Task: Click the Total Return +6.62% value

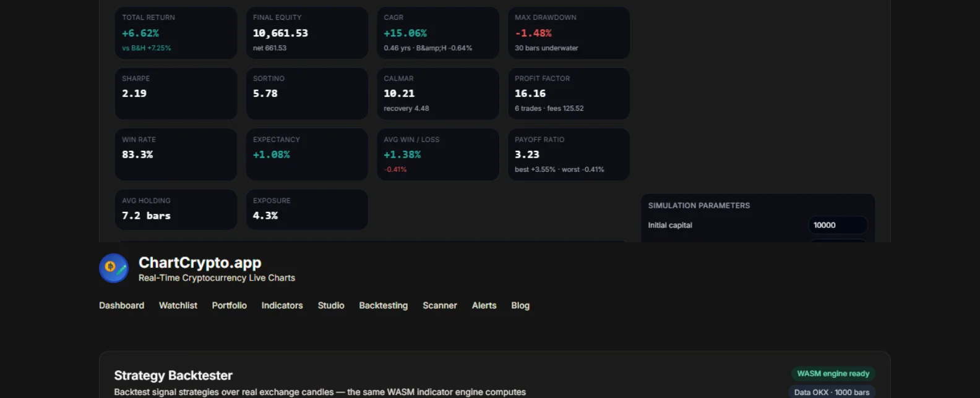Action: tap(140, 33)
